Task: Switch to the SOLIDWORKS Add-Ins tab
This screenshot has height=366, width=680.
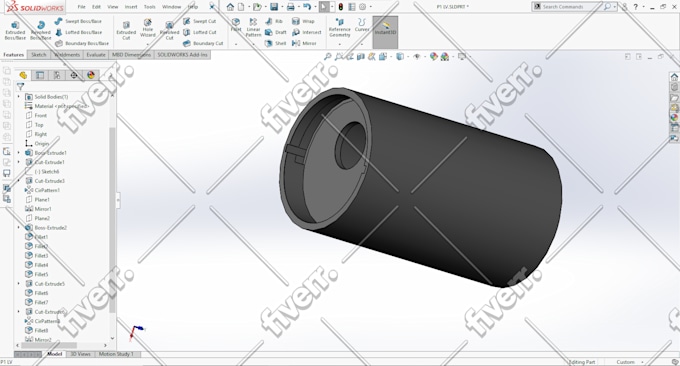Action: pos(182,55)
